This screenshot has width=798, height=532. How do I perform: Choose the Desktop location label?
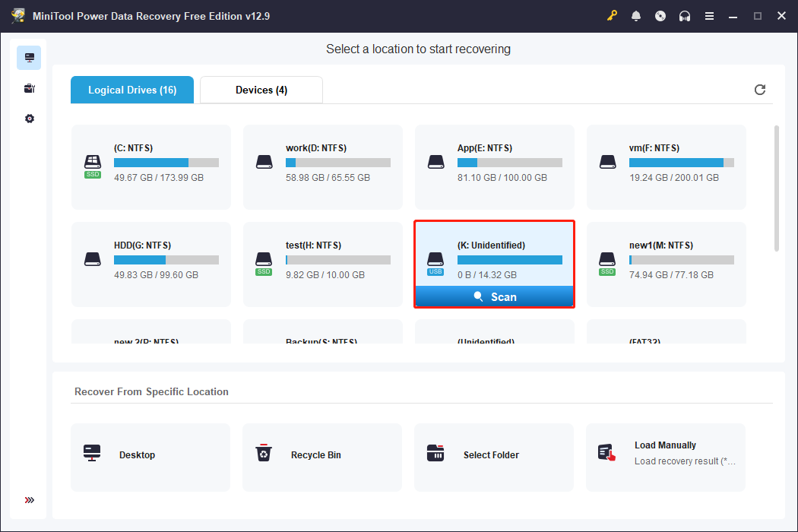[x=137, y=455]
